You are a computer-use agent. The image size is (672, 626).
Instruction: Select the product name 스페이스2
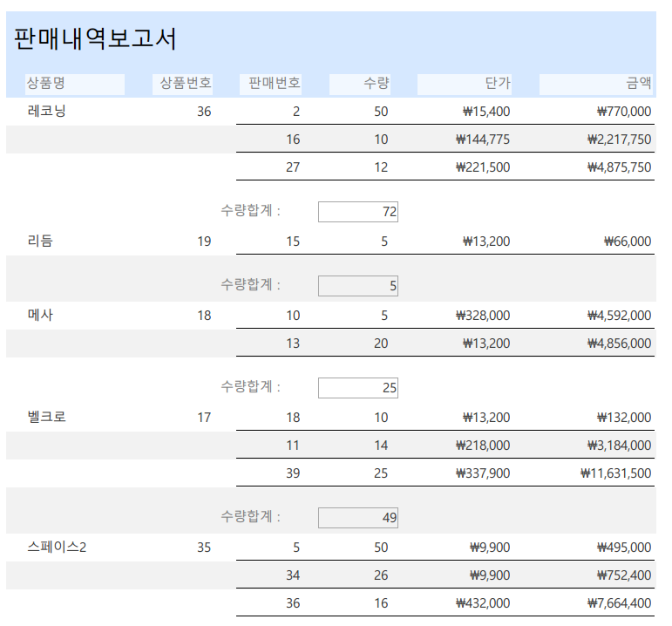point(57,548)
